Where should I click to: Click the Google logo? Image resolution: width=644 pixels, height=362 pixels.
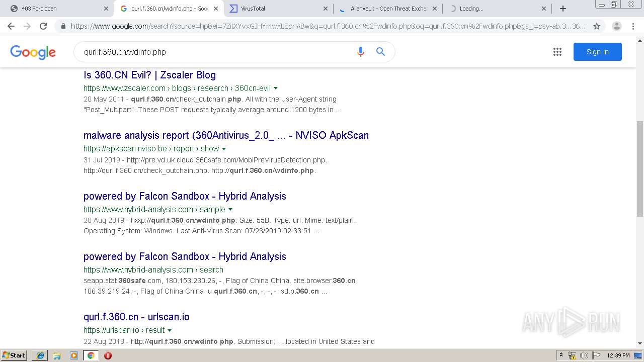pyautogui.click(x=33, y=52)
